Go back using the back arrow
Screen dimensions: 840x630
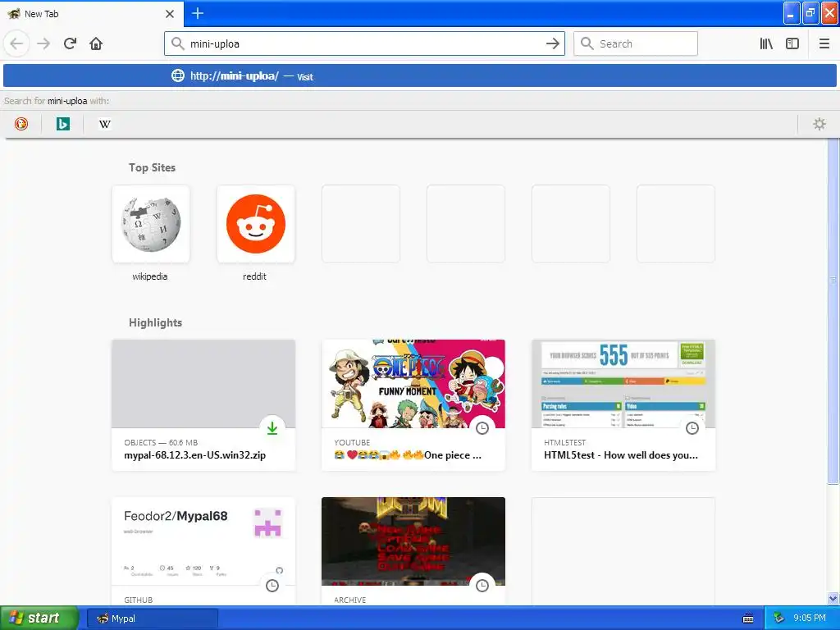coord(16,44)
